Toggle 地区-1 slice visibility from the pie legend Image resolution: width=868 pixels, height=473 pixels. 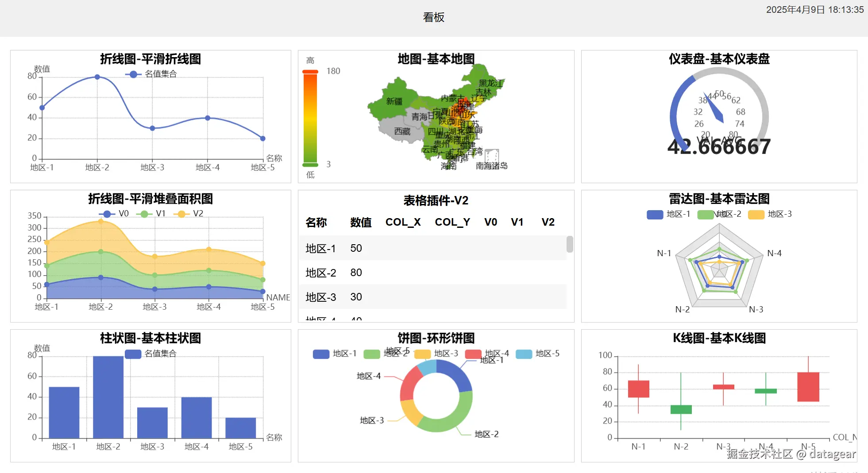(x=320, y=354)
